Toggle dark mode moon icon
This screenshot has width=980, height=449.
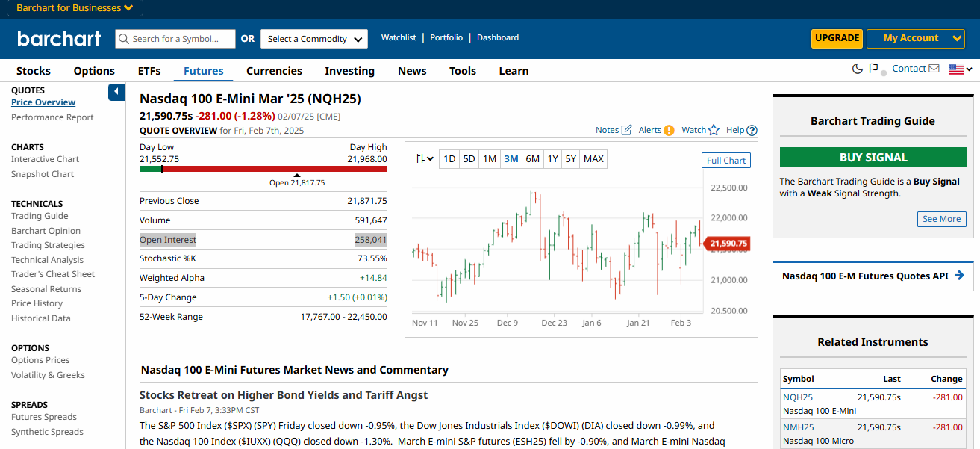pyautogui.click(x=858, y=69)
